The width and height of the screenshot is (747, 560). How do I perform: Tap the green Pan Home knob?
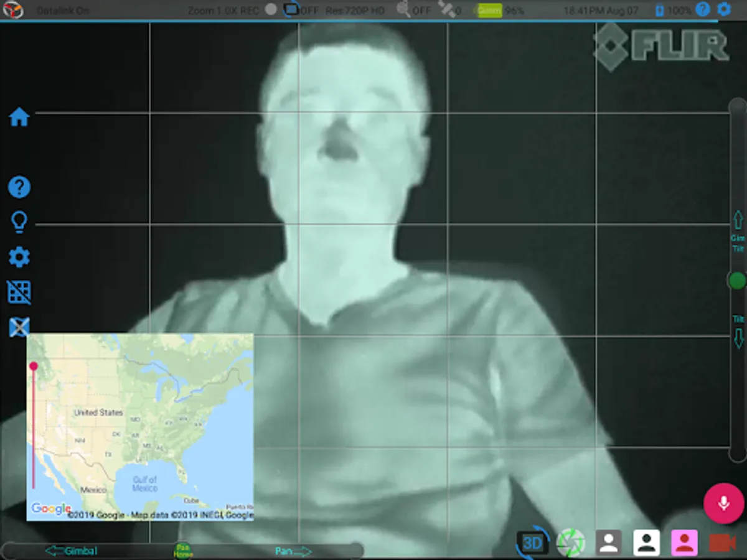[183, 551]
